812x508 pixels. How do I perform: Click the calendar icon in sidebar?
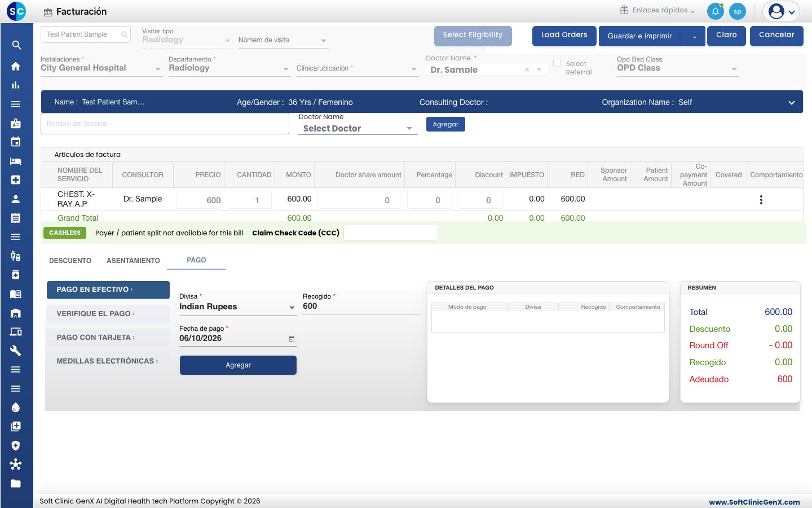tap(16, 142)
